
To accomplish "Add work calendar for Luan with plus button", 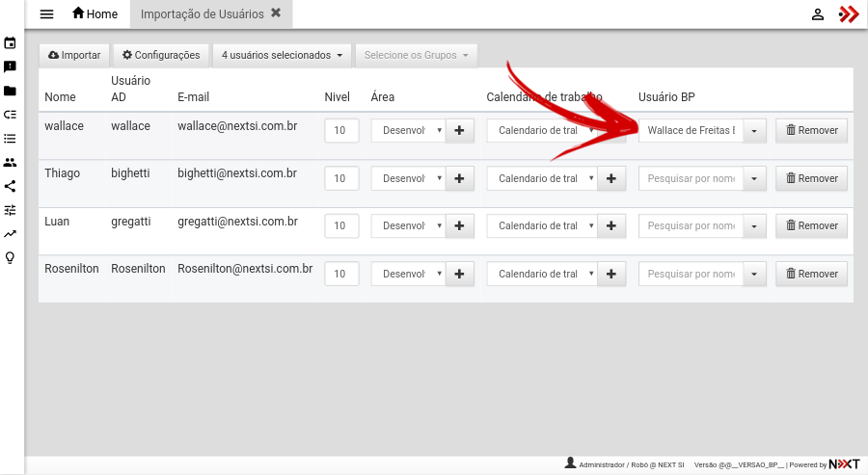I will point(611,225).
